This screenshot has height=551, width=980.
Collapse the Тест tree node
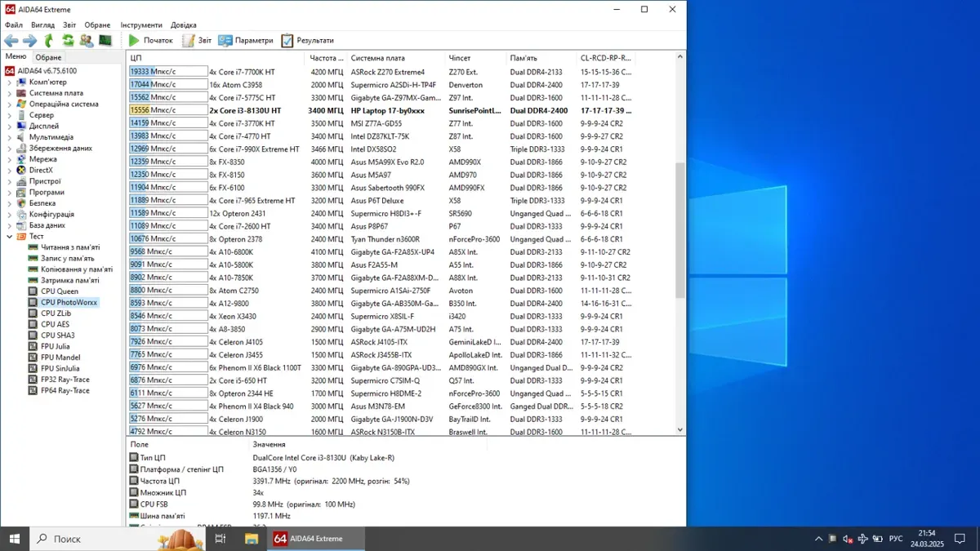click(x=10, y=237)
